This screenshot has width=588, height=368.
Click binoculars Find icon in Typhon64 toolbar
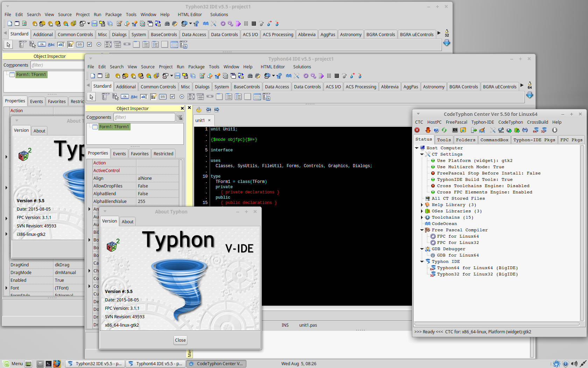[x=250, y=76]
